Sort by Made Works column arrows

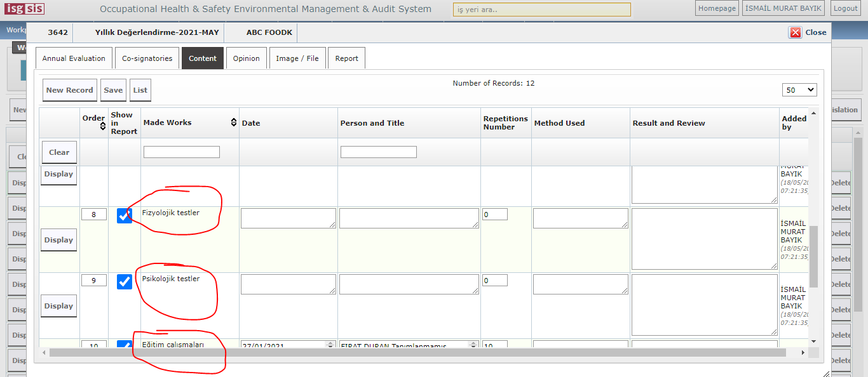coord(233,122)
